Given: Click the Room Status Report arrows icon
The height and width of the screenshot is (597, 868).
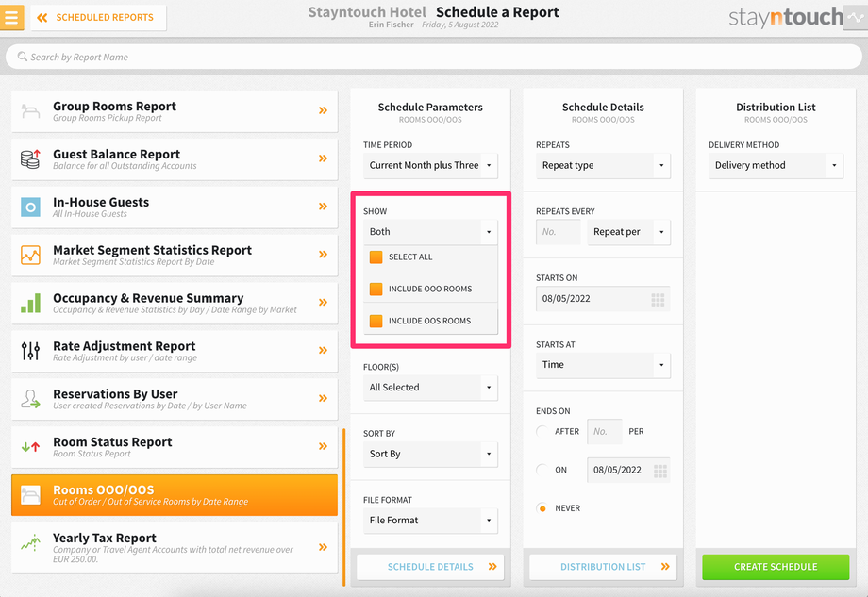Looking at the screenshot, I should [x=30, y=446].
